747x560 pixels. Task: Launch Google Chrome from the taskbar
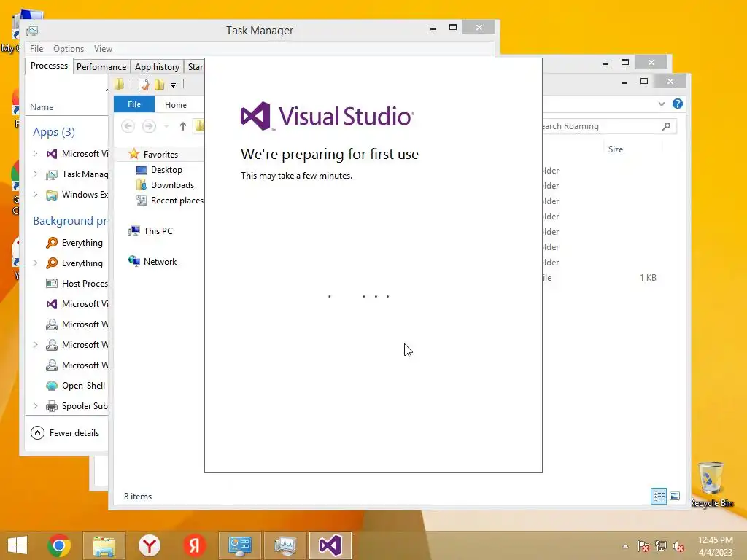[59, 545]
